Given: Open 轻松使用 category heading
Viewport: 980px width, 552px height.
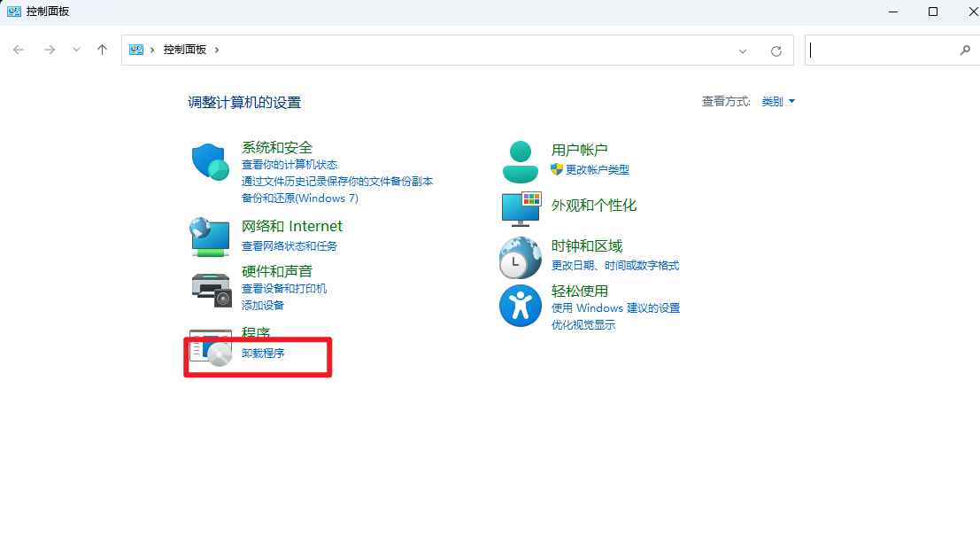Looking at the screenshot, I should pyautogui.click(x=579, y=291).
